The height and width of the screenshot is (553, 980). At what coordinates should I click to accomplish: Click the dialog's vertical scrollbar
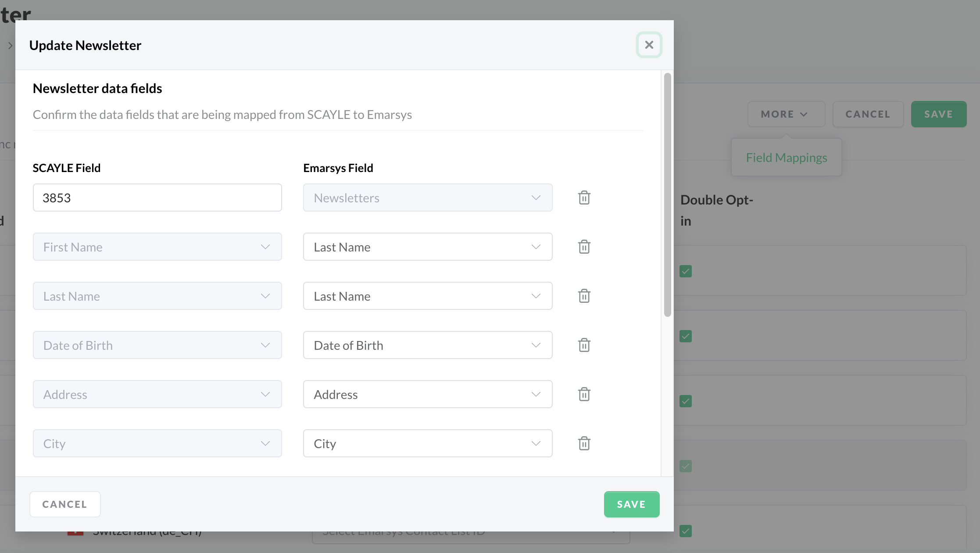click(667, 195)
